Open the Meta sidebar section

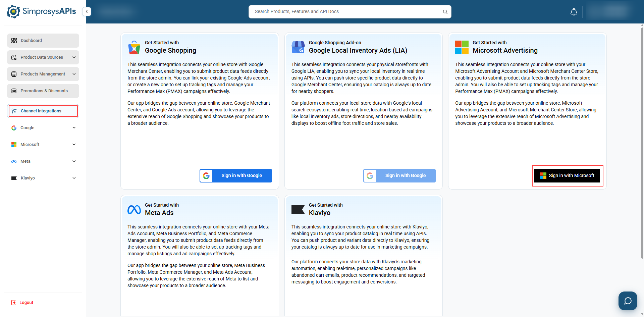(x=43, y=161)
